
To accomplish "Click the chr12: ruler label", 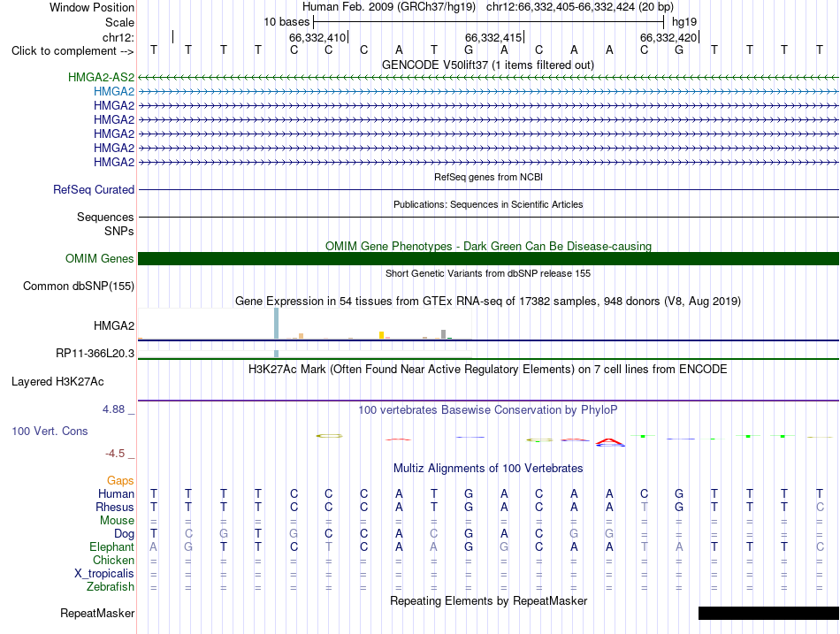I will tap(118, 37).
